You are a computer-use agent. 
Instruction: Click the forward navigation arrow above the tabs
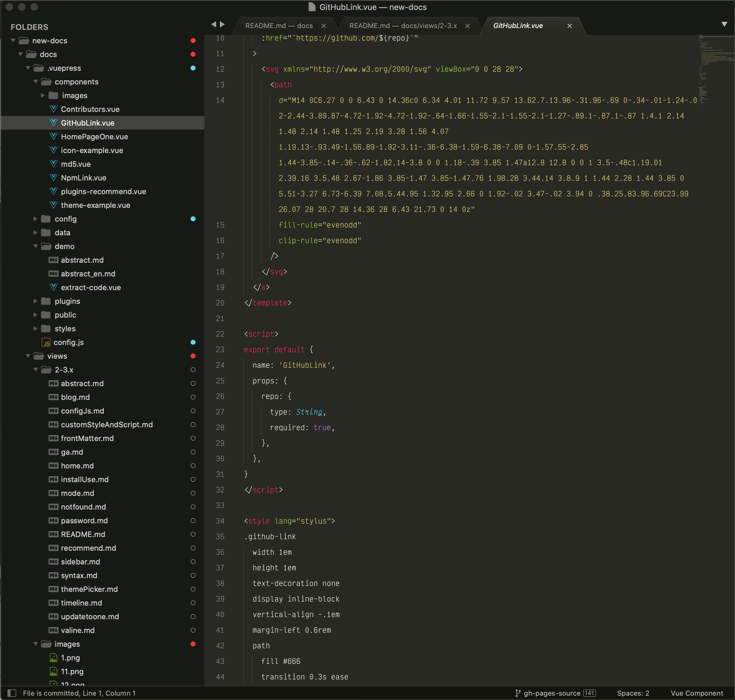tap(222, 24)
